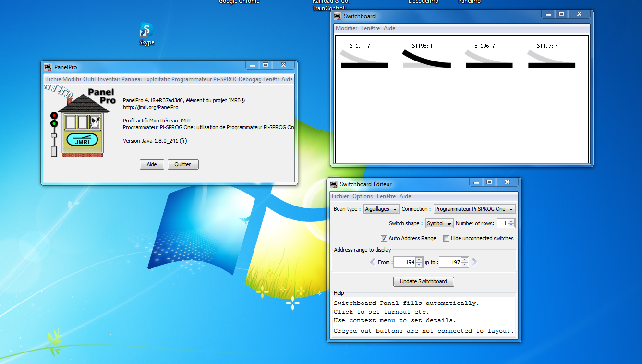Open Débogage menu in PanelPro
The width and height of the screenshot is (642, 364).
click(x=250, y=79)
